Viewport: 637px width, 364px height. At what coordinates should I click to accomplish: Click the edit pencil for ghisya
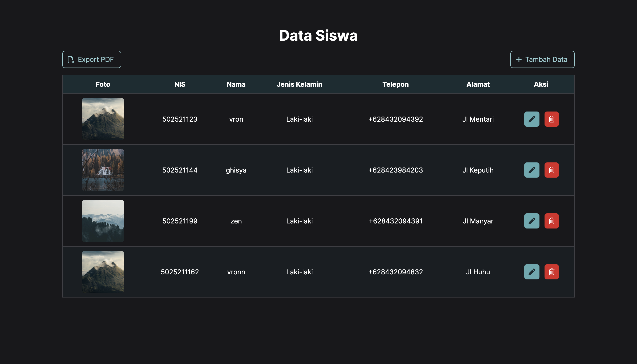click(x=532, y=170)
